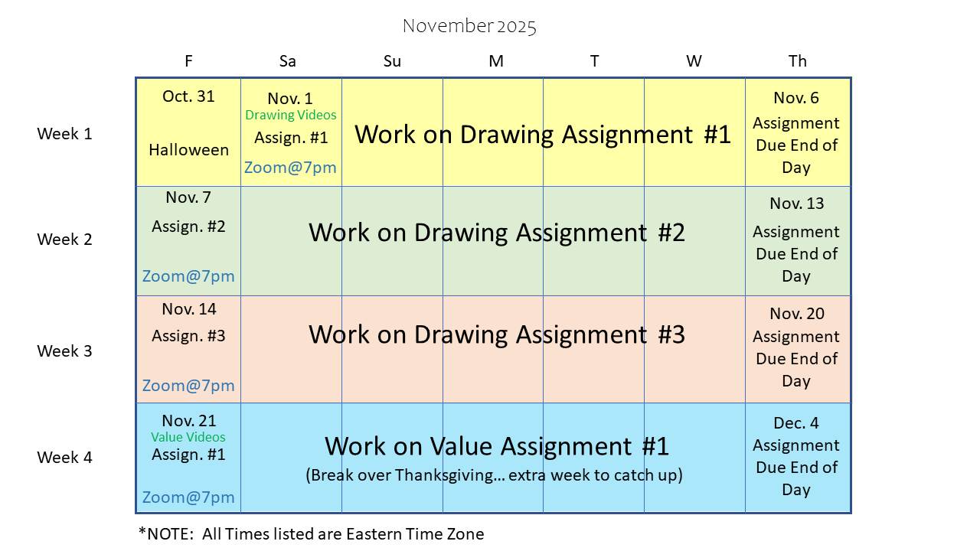Click the Work on Value Assignment #1 heading
Image resolution: width=980 pixels, height=551 pixels.
point(496,446)
